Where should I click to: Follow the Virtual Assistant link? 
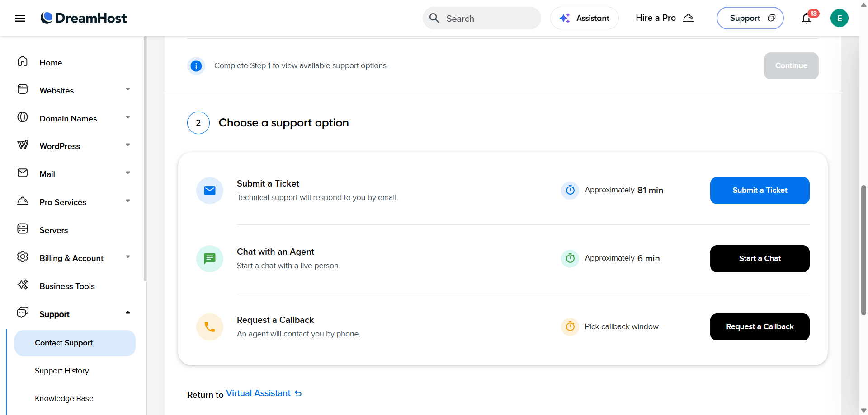258,393
